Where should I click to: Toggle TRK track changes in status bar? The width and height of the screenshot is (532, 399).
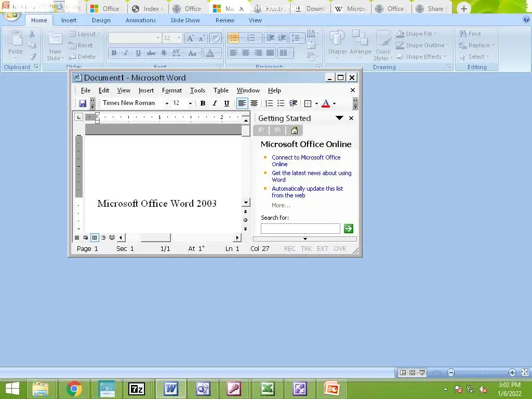[307, 249]
